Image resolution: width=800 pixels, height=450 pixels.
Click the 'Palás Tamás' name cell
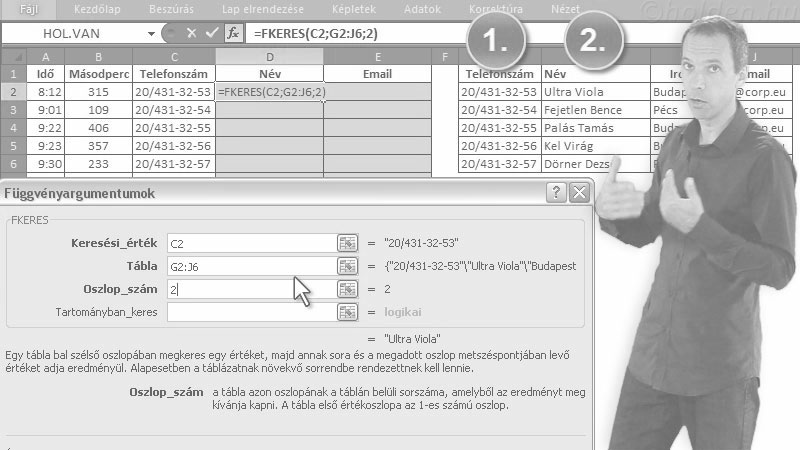[x=595, y=128]
